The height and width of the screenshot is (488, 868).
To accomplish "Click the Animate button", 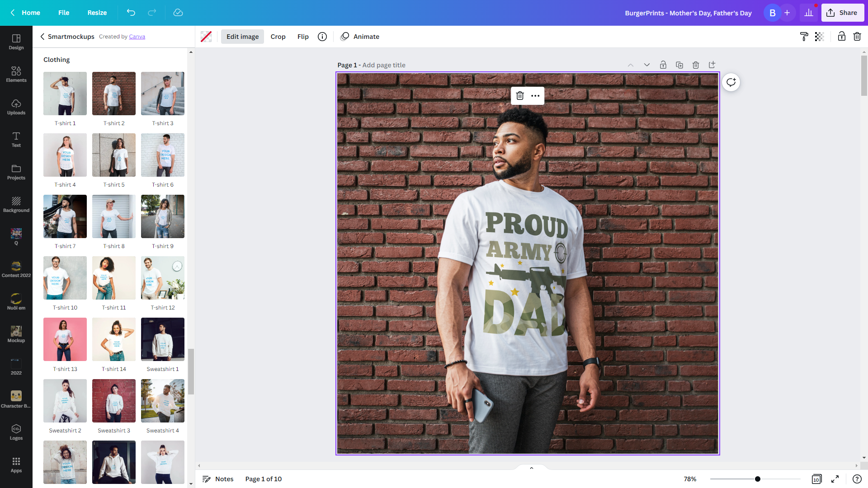I will pos(366,36).
